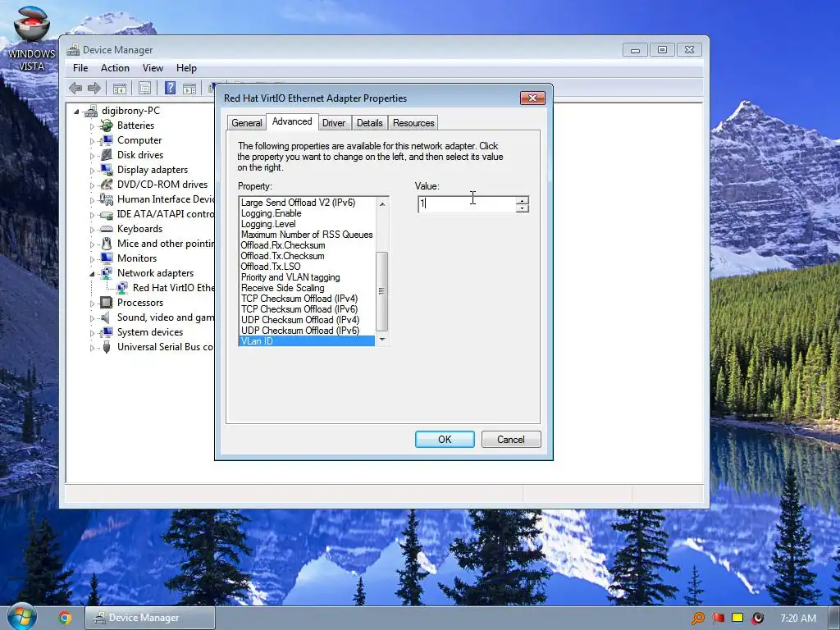840x630 pixels.
Task: Select the Computer device icon
Action: click(x=107, y=140)
